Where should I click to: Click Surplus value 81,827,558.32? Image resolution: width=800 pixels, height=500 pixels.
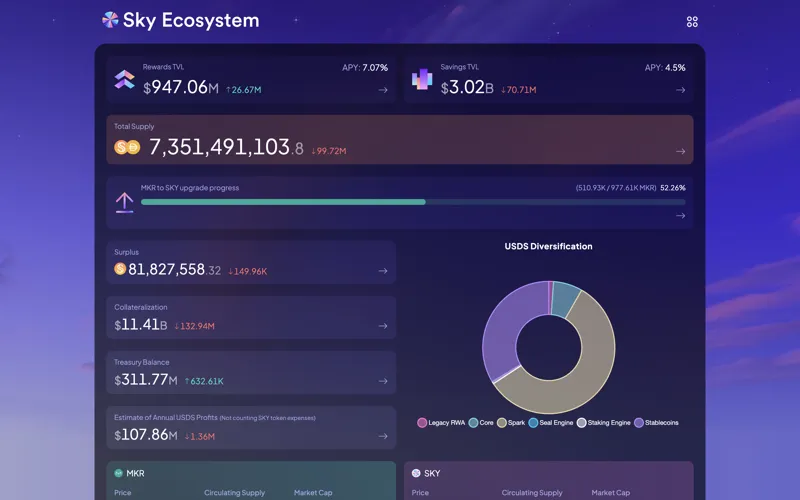pyautogui.click(x=174, y=269)
